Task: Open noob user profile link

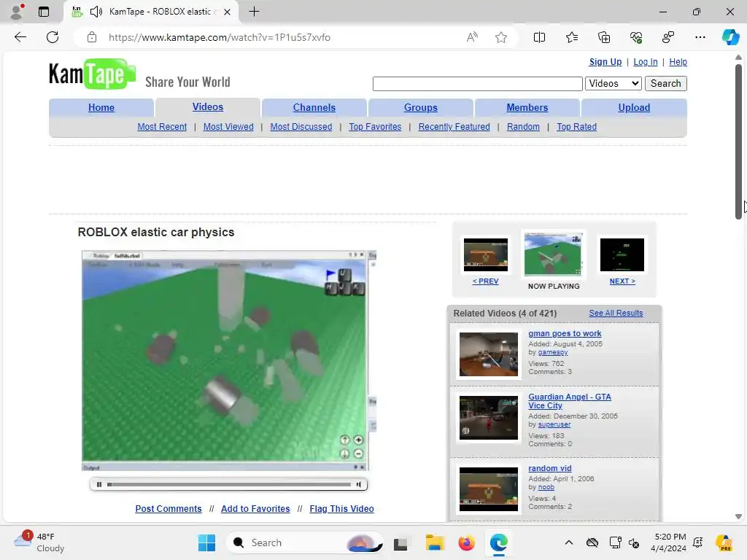Action: (x=546, y=487)
